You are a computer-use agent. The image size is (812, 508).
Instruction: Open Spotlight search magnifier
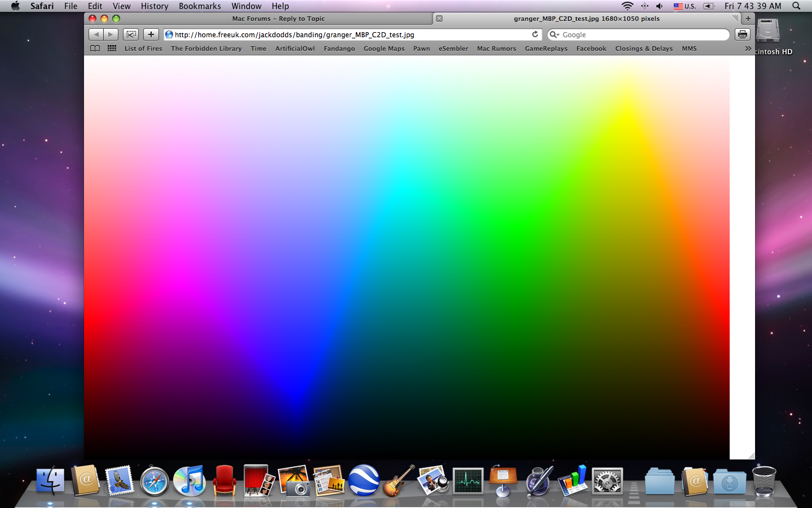796,6
